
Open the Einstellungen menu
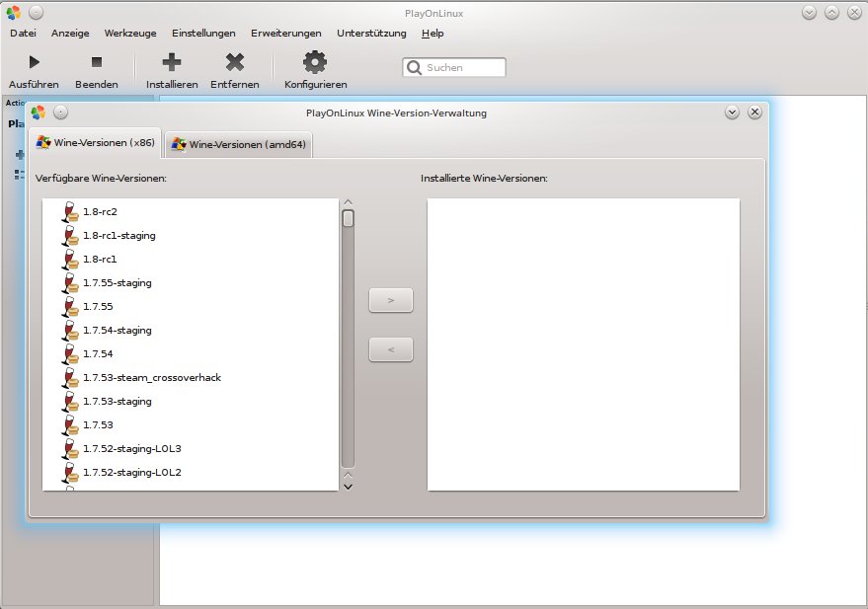(x=203, y=34)
